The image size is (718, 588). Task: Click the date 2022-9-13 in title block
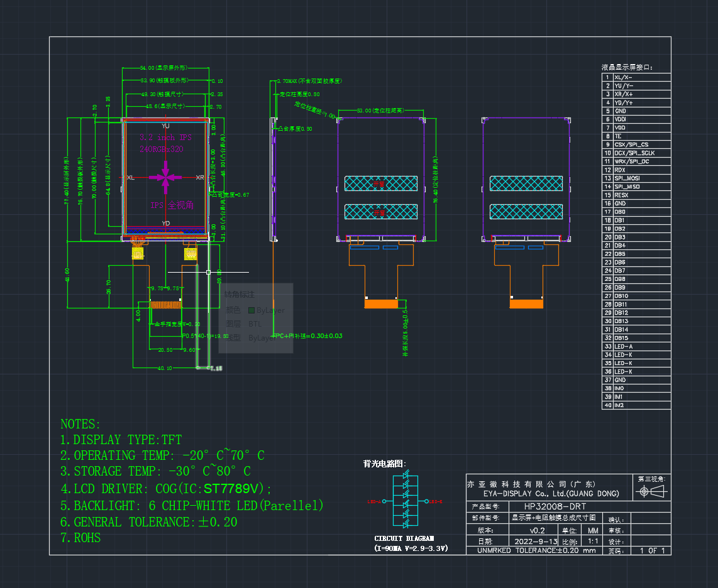(x=536, y=542)
